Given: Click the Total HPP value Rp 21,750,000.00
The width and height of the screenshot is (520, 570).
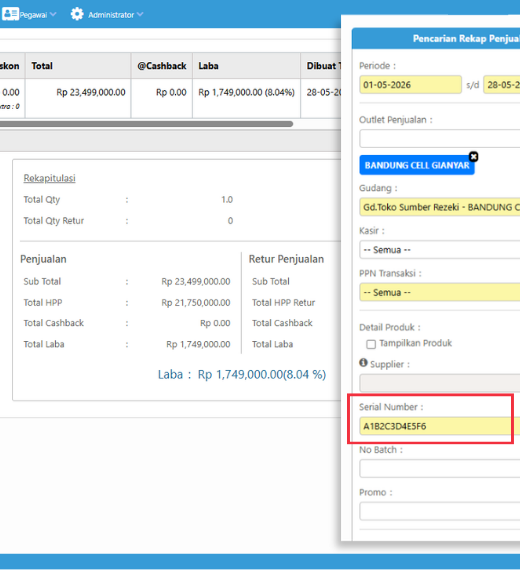Looking at the screenshot, I should coord(196,302).
